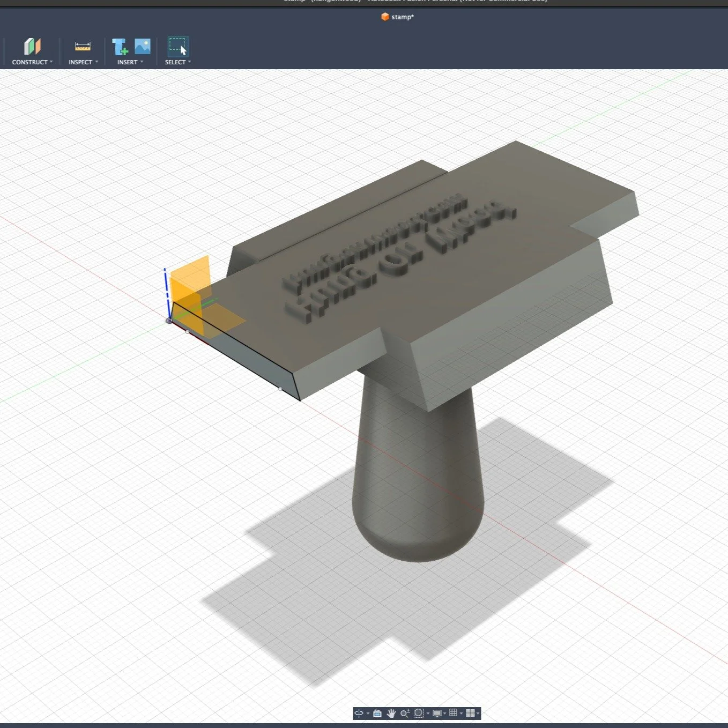The height and width of the screenshot is (728, 728).
Task: Open the INSERT dropdown menu
Action: pos(130,62)
